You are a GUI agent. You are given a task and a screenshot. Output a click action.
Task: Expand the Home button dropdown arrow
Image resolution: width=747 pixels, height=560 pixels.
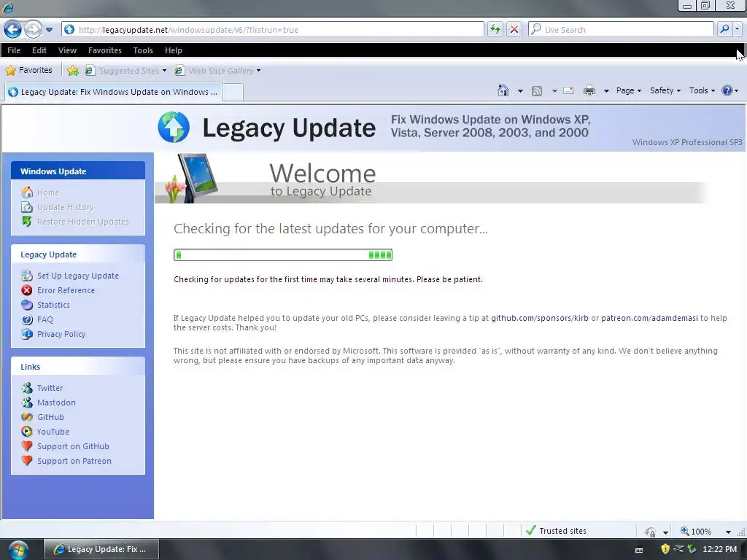[x=520, y=91]
